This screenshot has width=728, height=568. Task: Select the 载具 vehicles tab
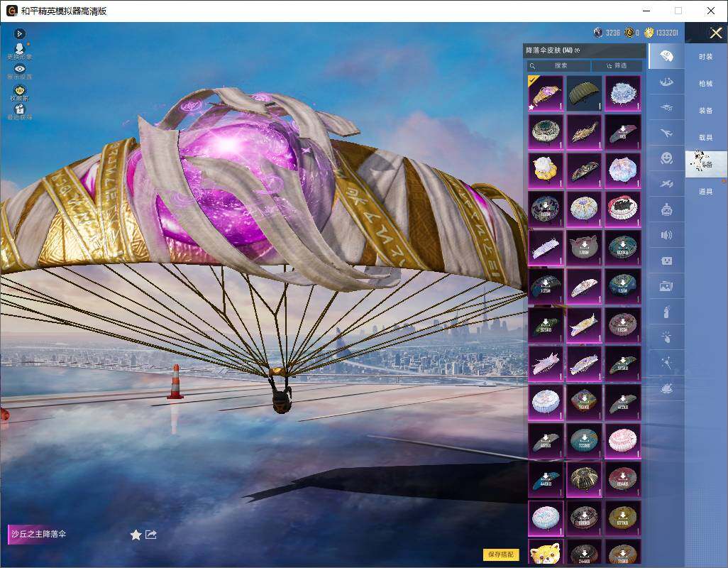[706, 138]
